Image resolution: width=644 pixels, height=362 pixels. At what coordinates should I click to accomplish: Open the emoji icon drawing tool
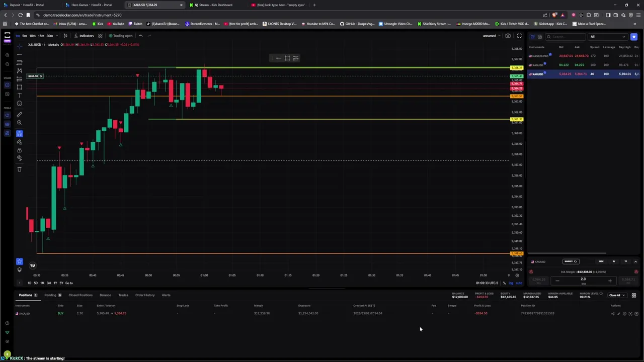click(20, 104)
